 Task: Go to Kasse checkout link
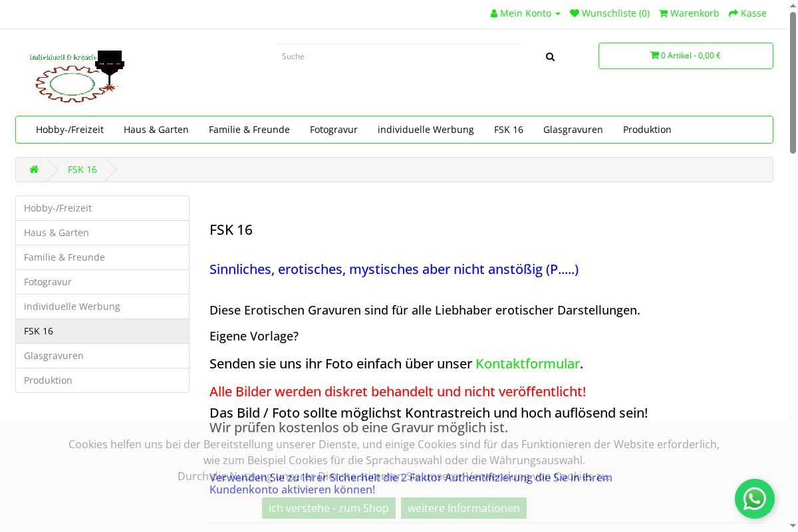pos(747,13)
